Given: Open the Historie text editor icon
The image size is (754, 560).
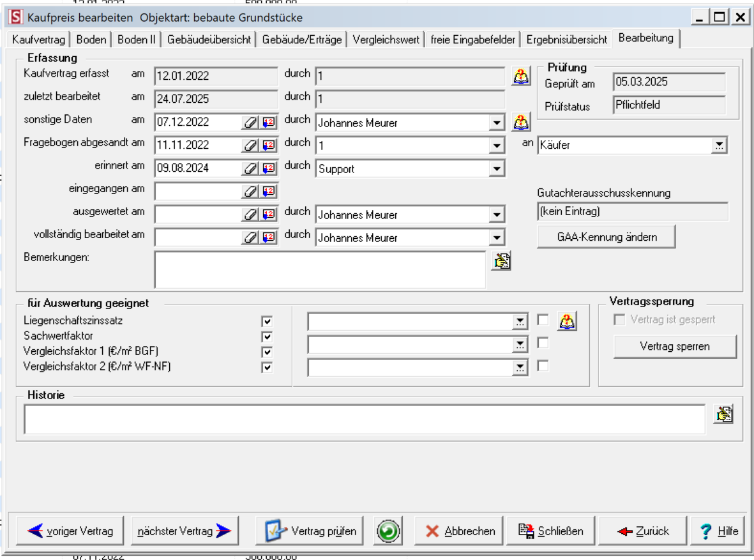Looking at the screenshot, I should [724, 414].
